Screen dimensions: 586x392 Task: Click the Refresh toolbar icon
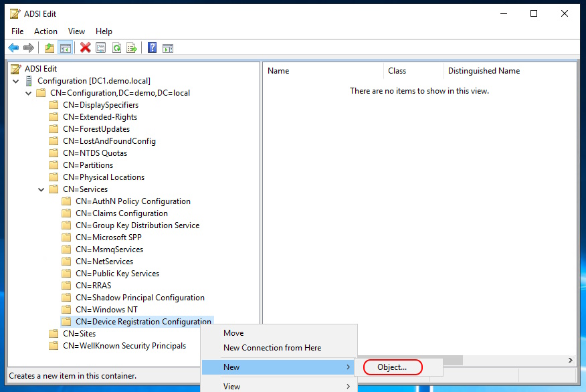pyautogui.click(x=116, y=48)
